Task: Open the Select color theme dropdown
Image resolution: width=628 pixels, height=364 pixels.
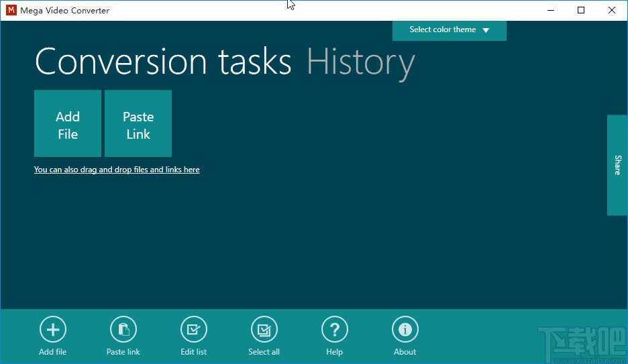Action: [x=443, y=30]
